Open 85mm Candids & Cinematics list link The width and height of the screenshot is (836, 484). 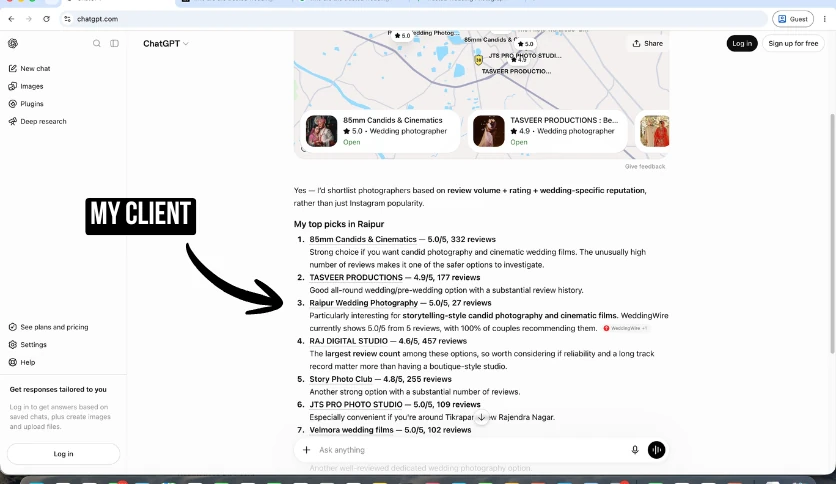(363, 239)
